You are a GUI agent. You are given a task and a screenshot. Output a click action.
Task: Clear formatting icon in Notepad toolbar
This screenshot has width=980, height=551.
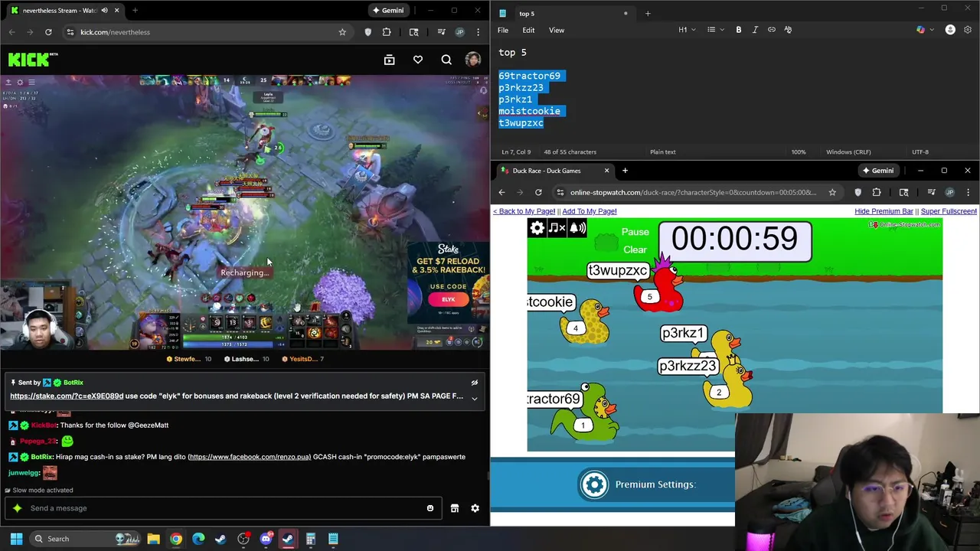788,30
